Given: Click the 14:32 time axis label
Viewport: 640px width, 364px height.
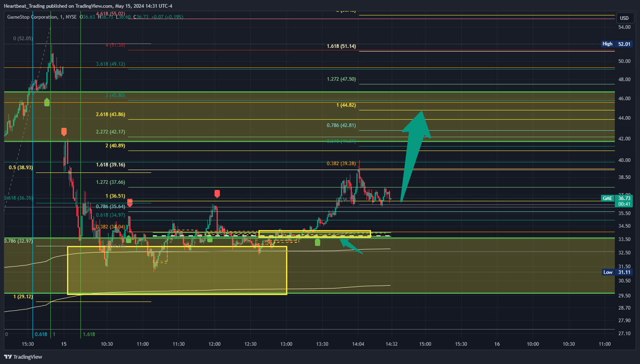Looking at the screenshot, I should tap(391, 344).
